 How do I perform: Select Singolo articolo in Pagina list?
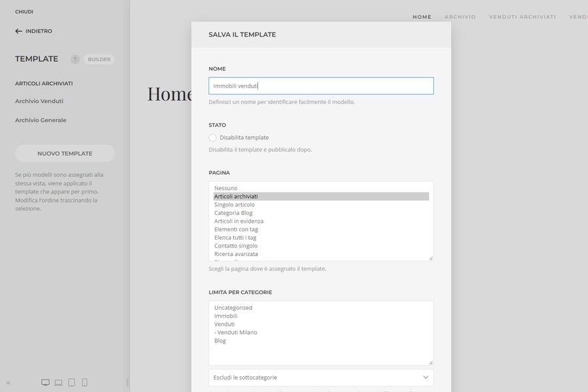pos(321,204)
